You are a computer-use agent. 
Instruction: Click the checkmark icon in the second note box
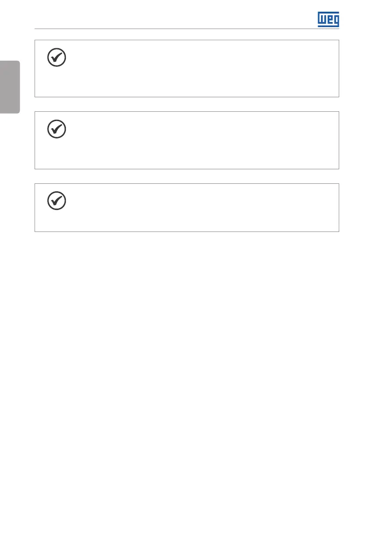coord(57,130)
